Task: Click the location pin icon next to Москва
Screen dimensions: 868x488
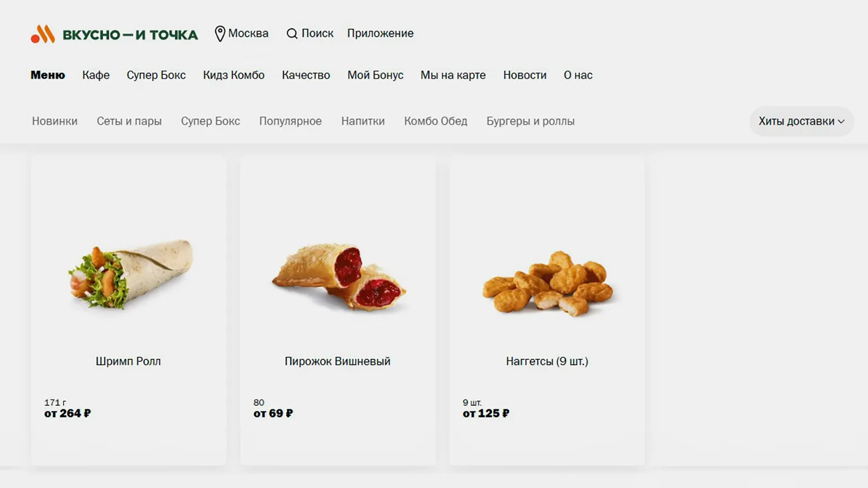Action: click(220, 34)
